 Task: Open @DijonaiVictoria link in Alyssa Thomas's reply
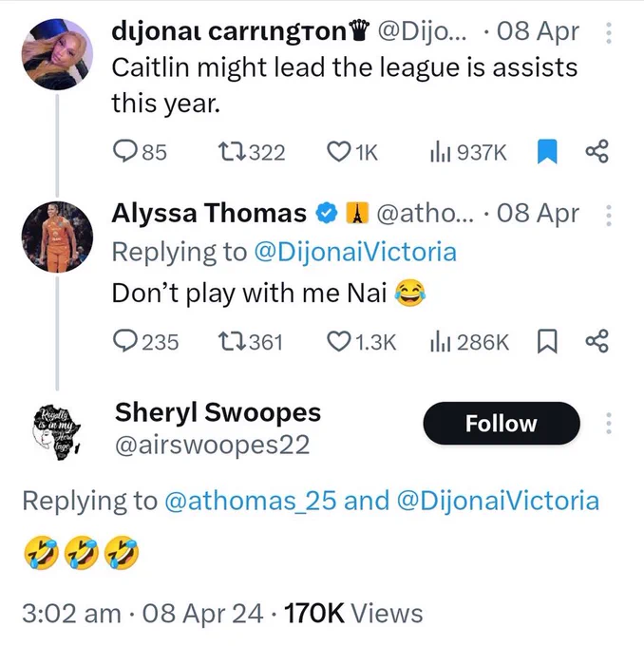[355, 252]
